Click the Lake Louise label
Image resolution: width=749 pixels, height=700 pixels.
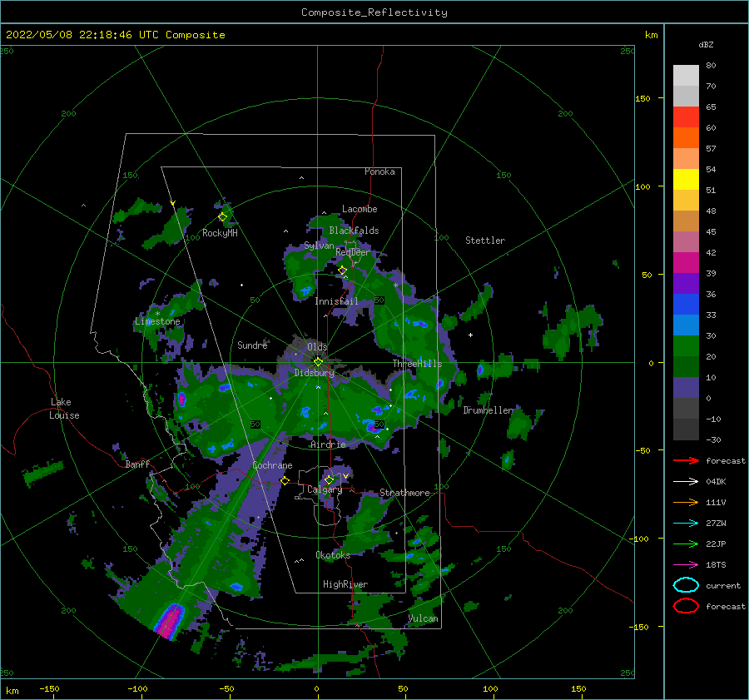click(64, 409)
